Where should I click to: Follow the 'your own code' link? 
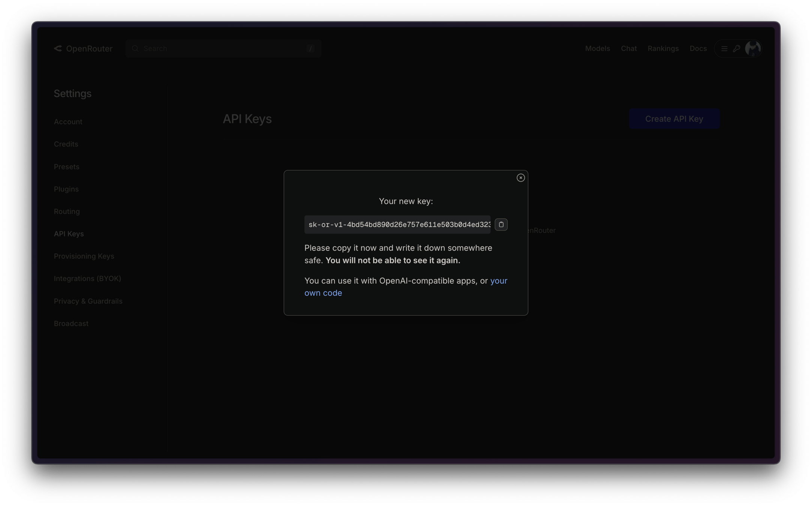[323, 293]
